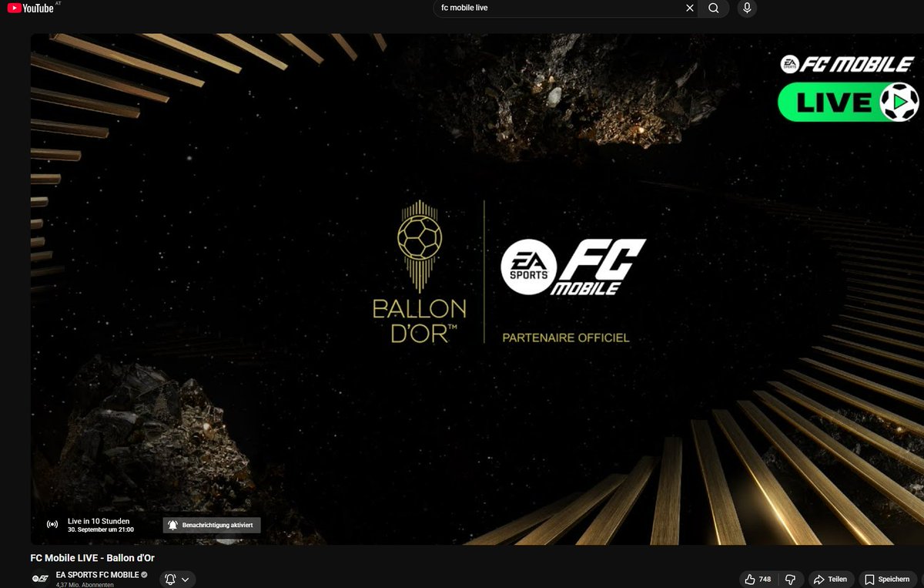
Task: Like the video showing 748 likes
Action: (x=758, y=580)
